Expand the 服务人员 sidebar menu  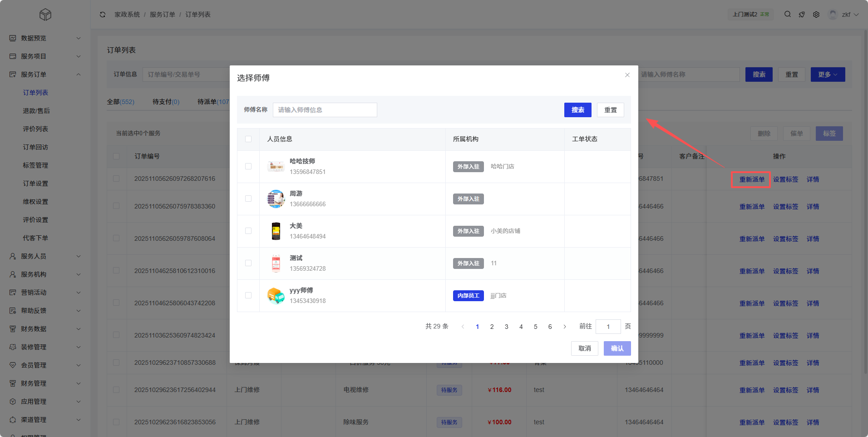click(x=79, y=256)
